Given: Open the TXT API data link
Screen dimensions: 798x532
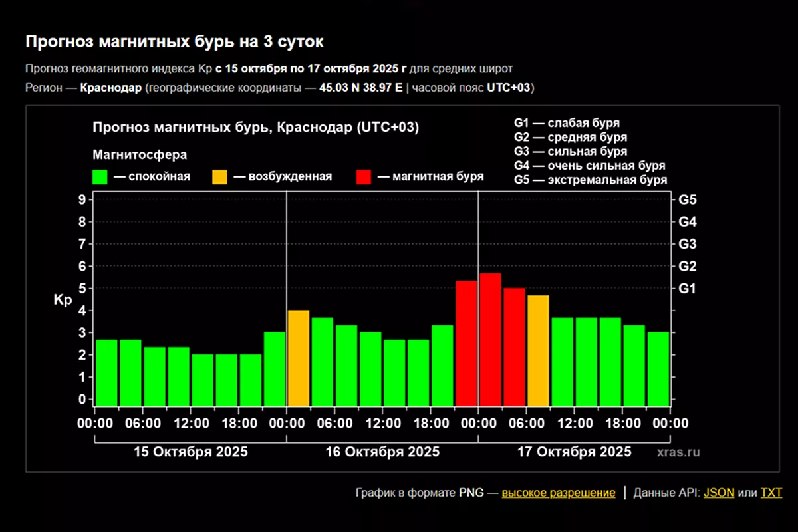Looking at the screenshot, I should point(771,493).
